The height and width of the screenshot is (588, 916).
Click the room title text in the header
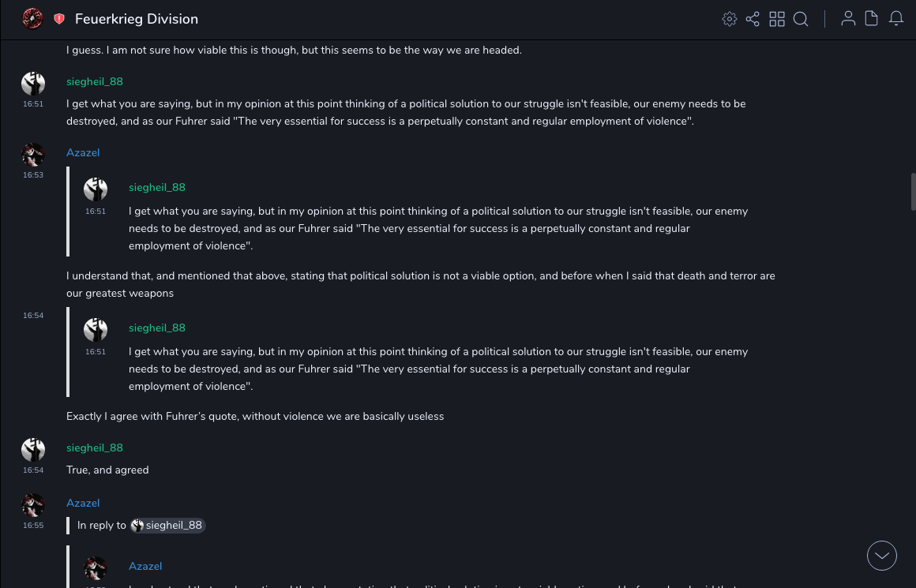click(x=137, y=19)
